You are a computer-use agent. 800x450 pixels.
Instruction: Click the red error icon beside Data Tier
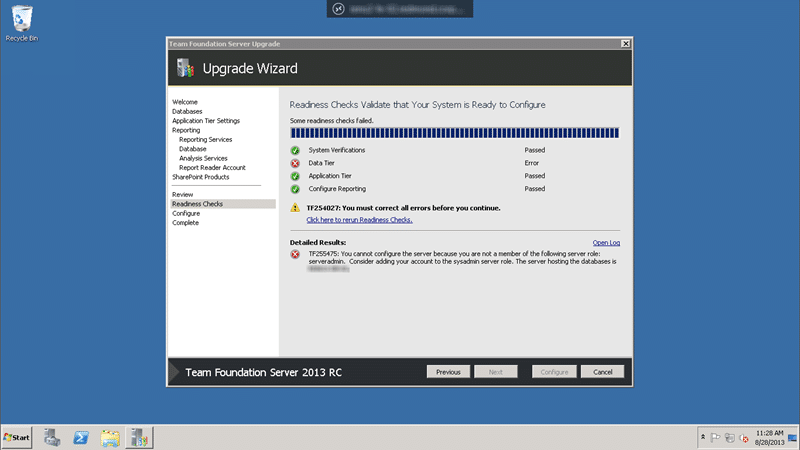[295, 163]
